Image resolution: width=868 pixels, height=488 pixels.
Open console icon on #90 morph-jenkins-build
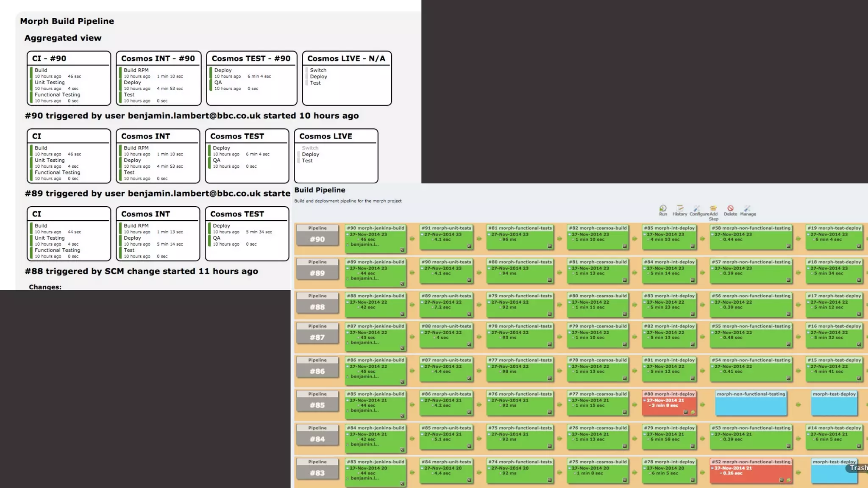coord(402,250)
